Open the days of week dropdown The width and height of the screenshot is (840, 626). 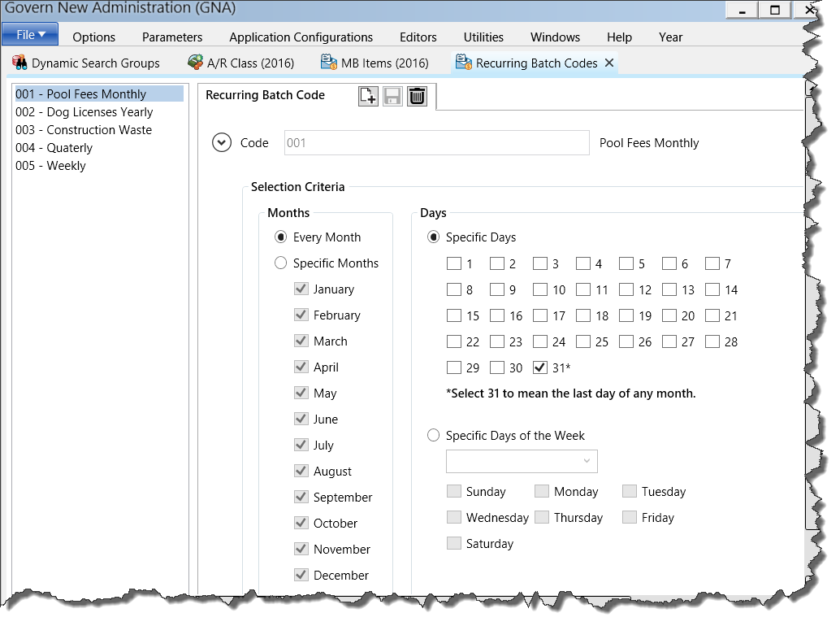tap(522, 461)
